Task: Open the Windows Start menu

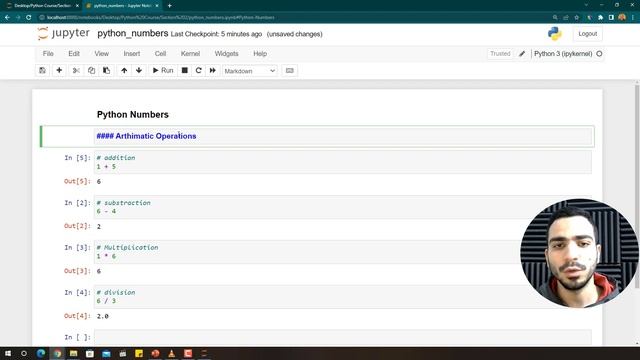Action: [7, 353]
